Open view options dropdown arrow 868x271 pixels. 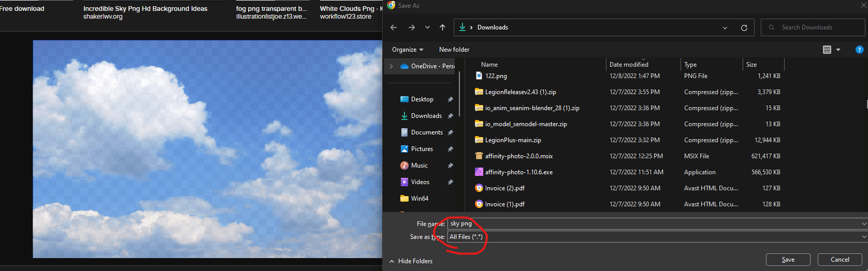point(838,50)
